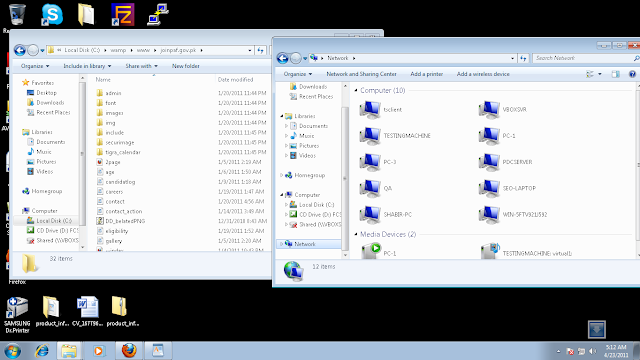Select Local Disk (C:) in left window tree
This screenshot has height=360, width=640.
click(x=49, y=220)
